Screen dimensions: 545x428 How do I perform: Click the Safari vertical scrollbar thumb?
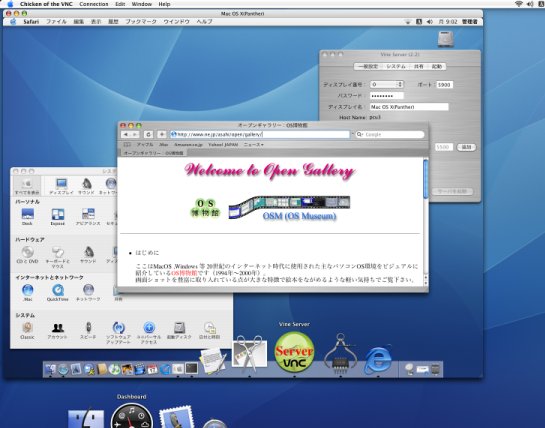pos(426,179)
